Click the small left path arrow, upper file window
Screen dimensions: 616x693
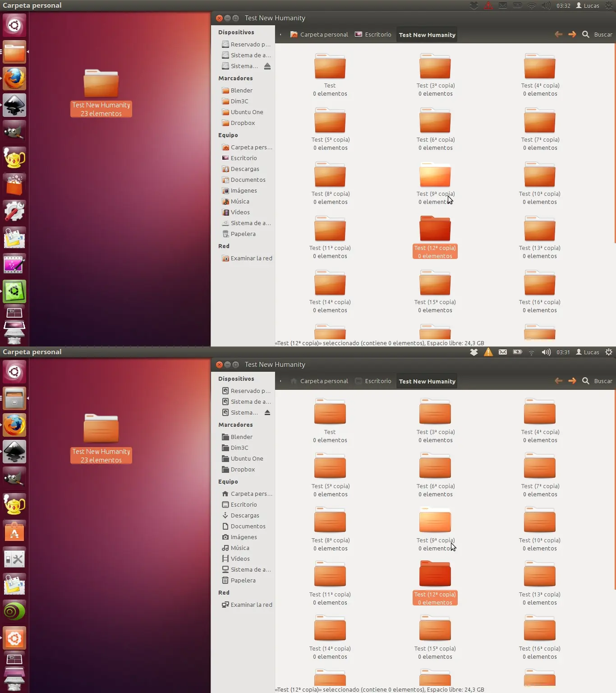[280, 34]
